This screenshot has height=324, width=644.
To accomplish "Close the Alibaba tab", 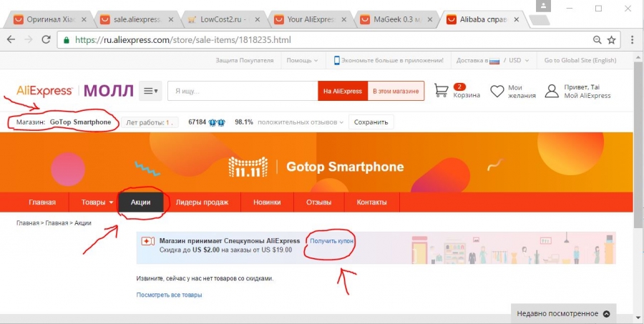I will [516, 19].
